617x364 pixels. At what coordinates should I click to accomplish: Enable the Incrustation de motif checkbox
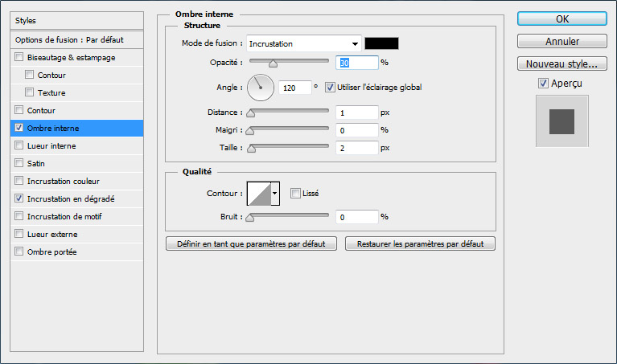[x=19, y=216]
